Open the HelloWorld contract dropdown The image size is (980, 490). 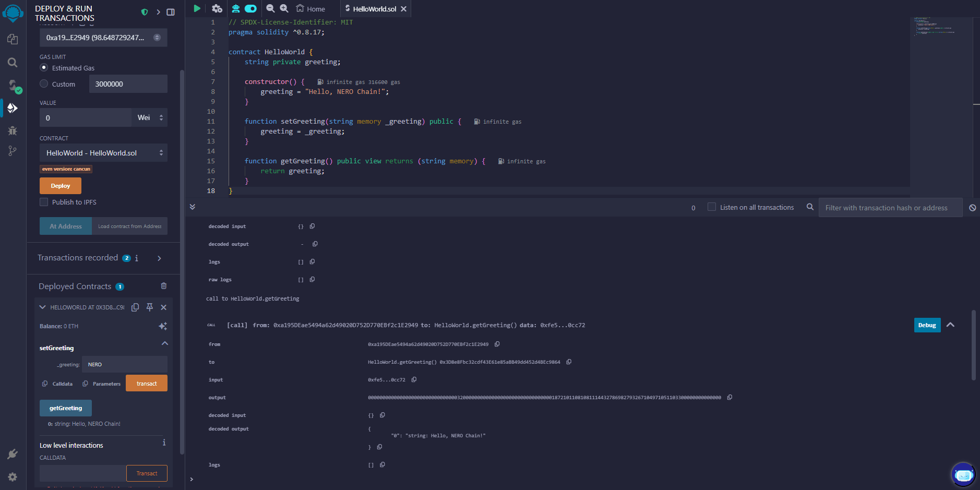tap(103, 153)
